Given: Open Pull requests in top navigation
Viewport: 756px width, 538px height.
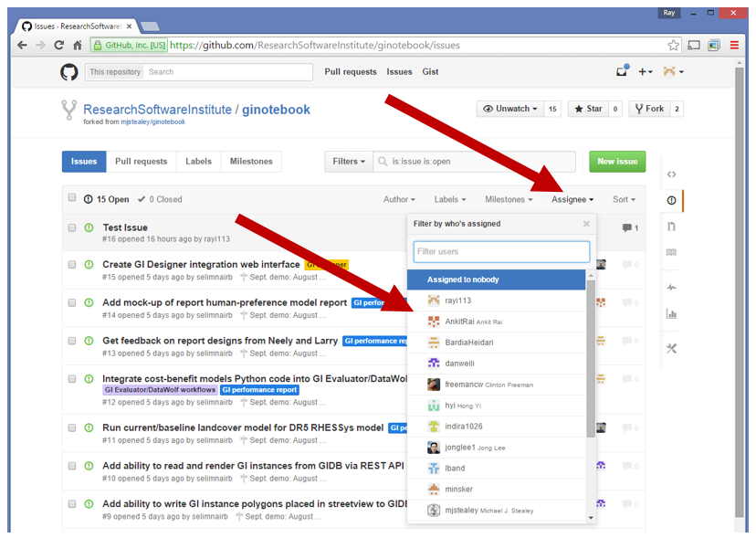Looking at the screenshot, I should [351, 72].
